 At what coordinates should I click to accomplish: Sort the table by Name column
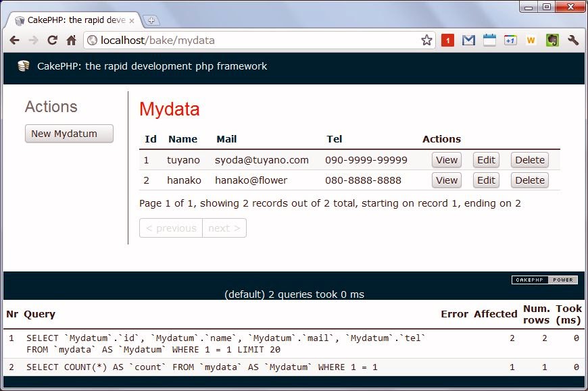tap(182, 139)
